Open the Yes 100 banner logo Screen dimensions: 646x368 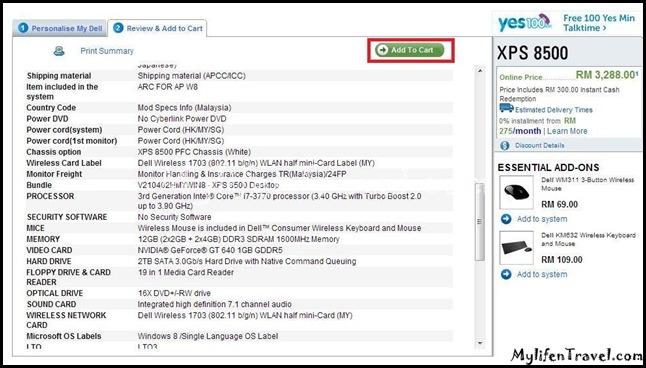[524, 23]
